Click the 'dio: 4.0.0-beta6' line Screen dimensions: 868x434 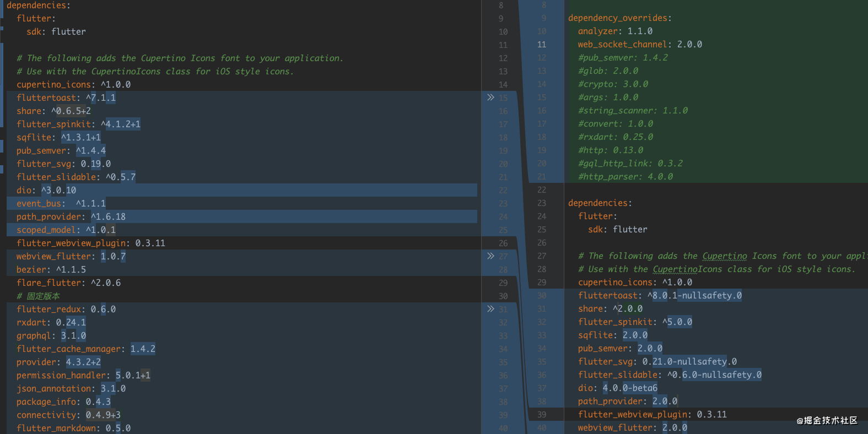[x=618, y=388]
